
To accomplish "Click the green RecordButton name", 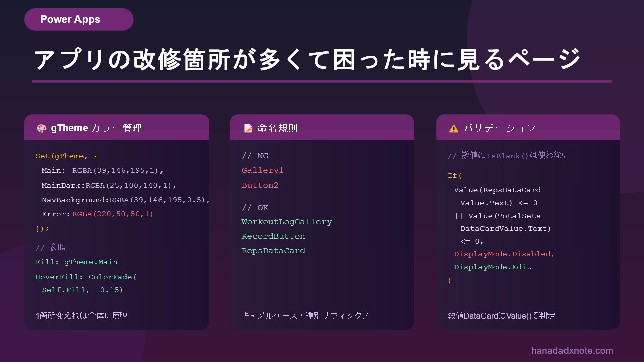I will [273, 236].
